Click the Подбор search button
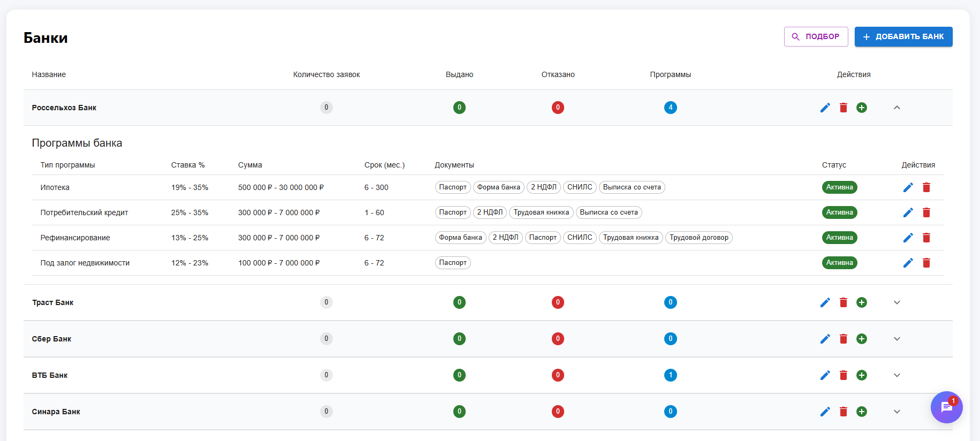The image size is (980, 441). click(816, 37)
